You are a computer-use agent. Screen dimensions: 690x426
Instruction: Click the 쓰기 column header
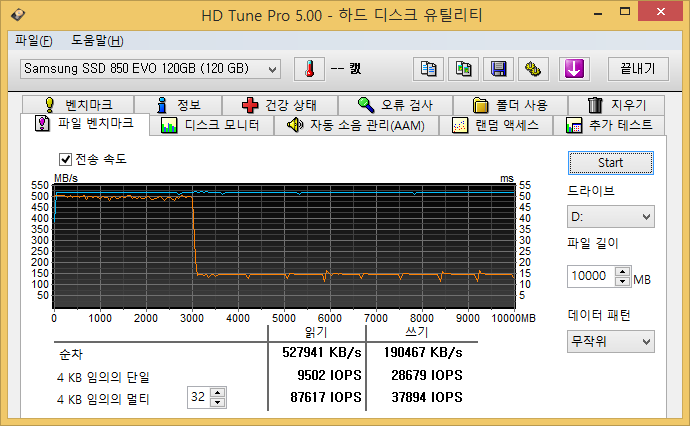416,332
